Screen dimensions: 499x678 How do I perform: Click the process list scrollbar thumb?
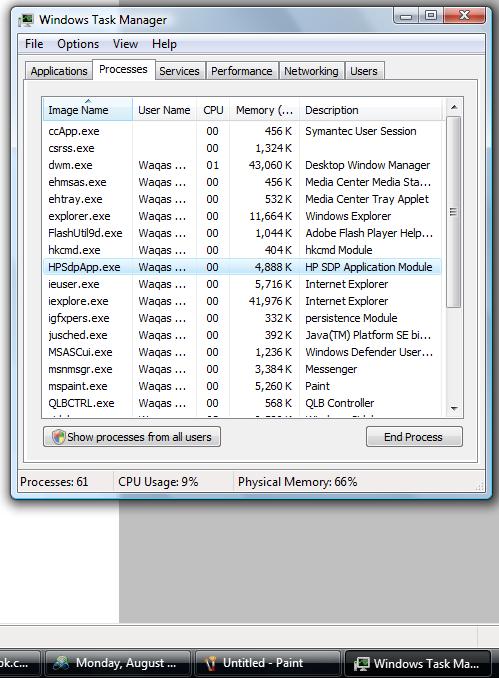point(454,212)
